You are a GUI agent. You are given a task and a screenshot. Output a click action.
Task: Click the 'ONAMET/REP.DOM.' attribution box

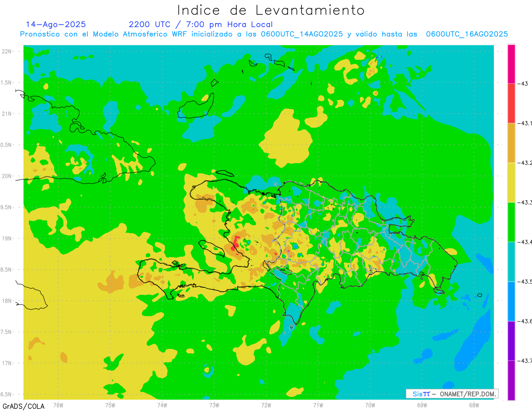pyautogui.click(x=452, y=394)
